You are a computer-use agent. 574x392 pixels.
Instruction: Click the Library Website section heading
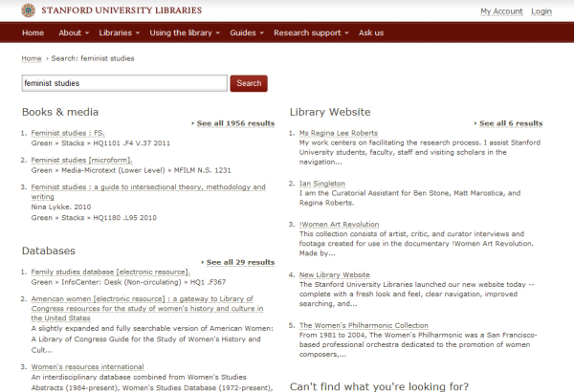[x=330, y=112]
